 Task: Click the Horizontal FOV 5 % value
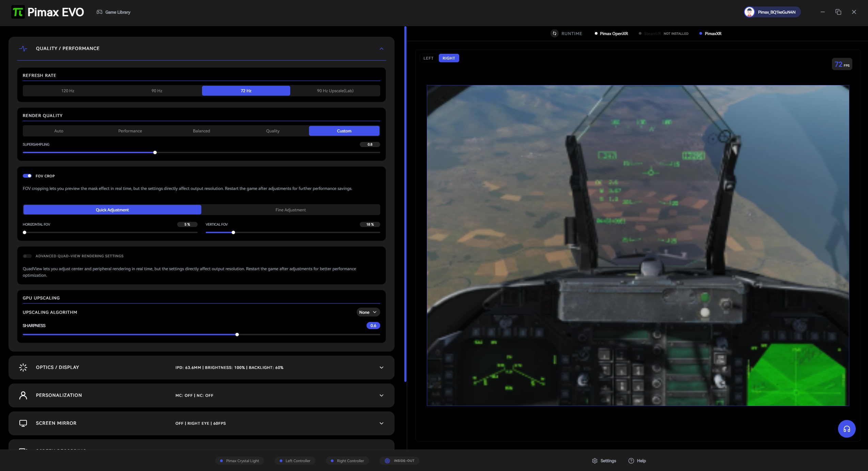point(187,225)
